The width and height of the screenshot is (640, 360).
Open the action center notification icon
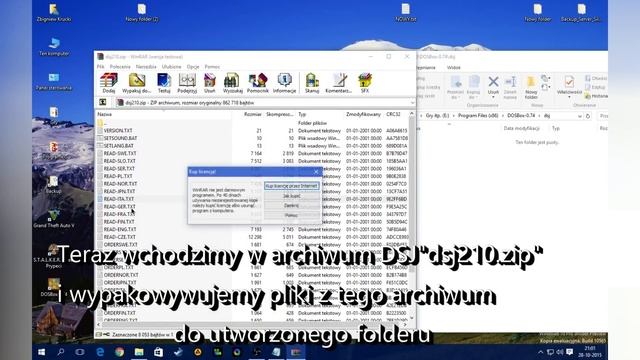click(x=569, y=352)
